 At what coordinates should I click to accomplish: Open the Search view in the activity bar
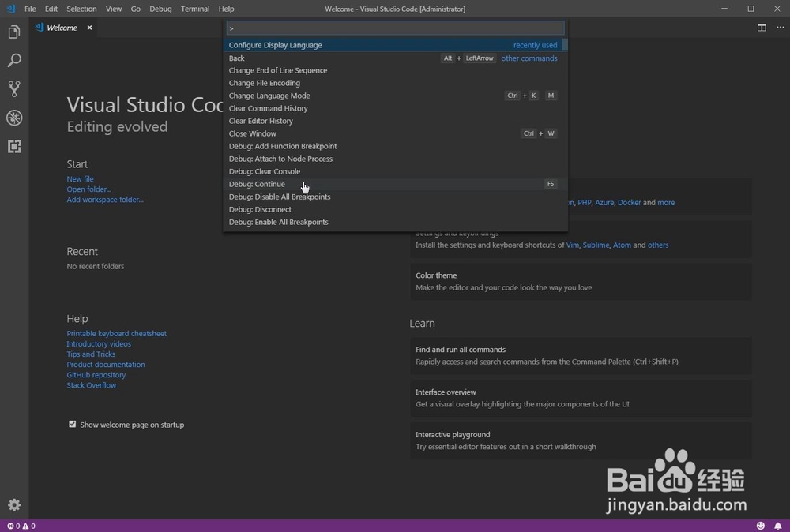coord(14,61)
